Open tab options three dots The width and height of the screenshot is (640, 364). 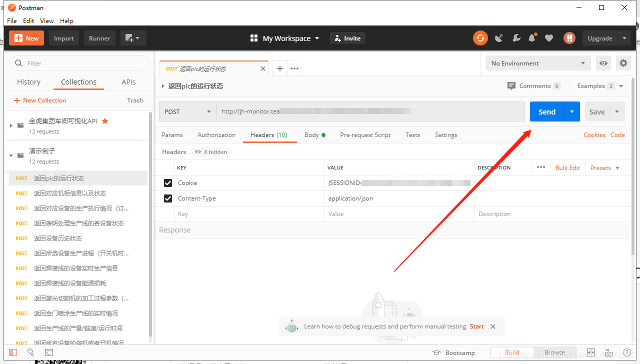click(294, 68)
